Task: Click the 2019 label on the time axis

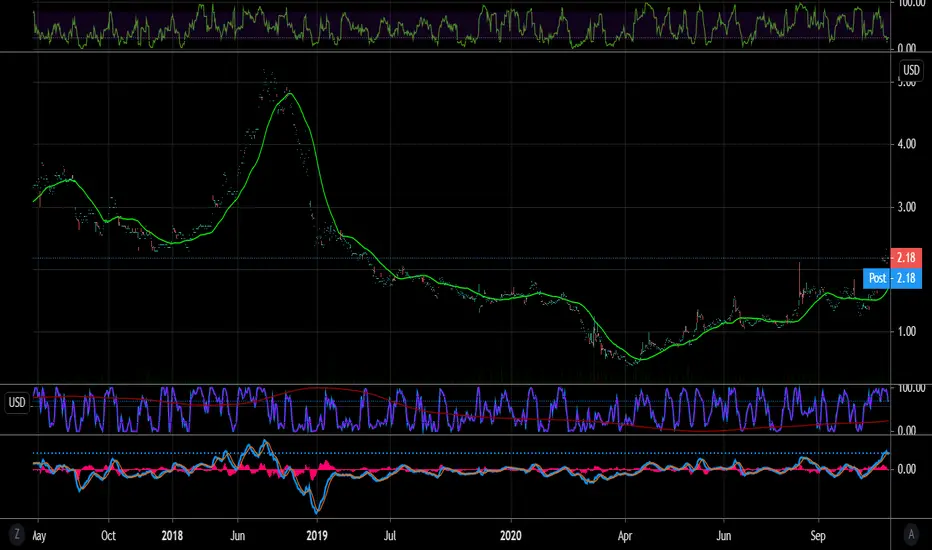Action: (317, 536)
